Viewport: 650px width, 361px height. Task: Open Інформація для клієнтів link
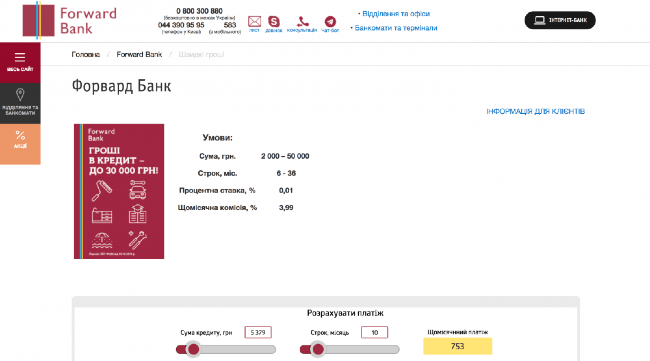click(536, 111)
